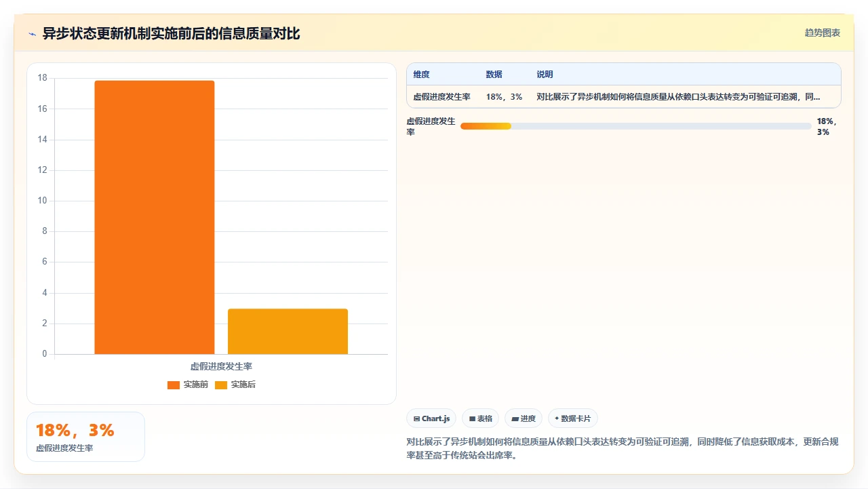The width and height of the screenshot is (868, 489).
Task: Click the short yellow 实施后 bar
Action: pyautogui.click(x=288, y=332)
